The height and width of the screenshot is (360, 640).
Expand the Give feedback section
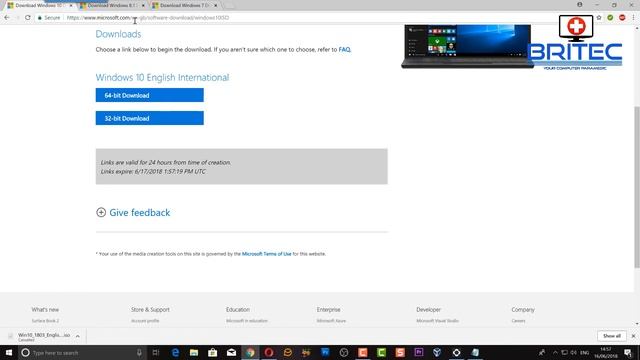[133, 212]
